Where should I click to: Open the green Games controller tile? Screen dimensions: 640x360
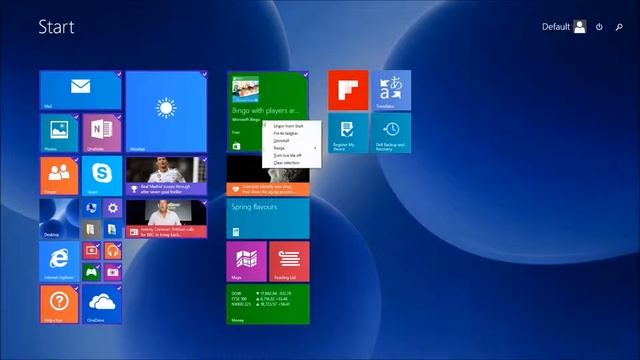pos(91,272)
